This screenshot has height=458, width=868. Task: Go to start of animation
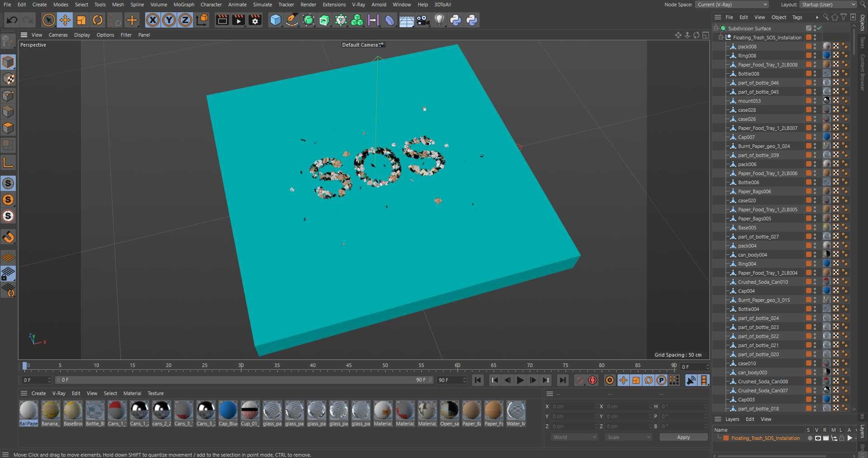tap(478, 381)
